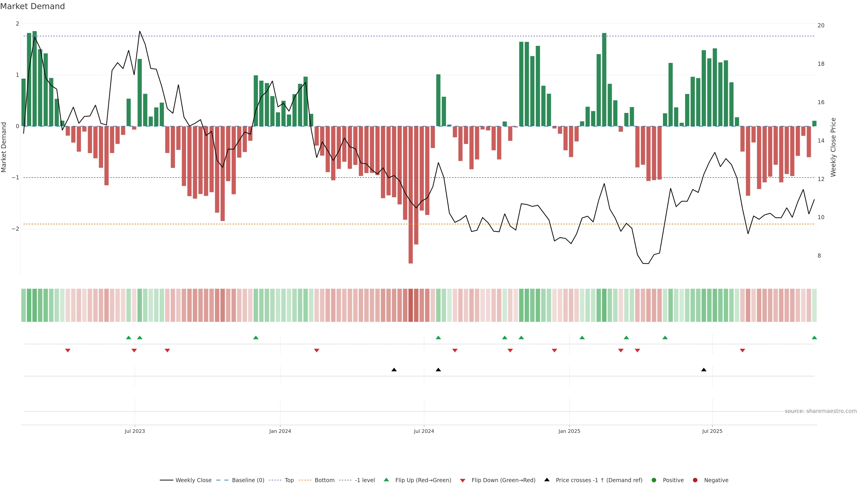Click the last green Flip Up marker
The width and height of the screenshot is (868, 488).
pos(814,338)
